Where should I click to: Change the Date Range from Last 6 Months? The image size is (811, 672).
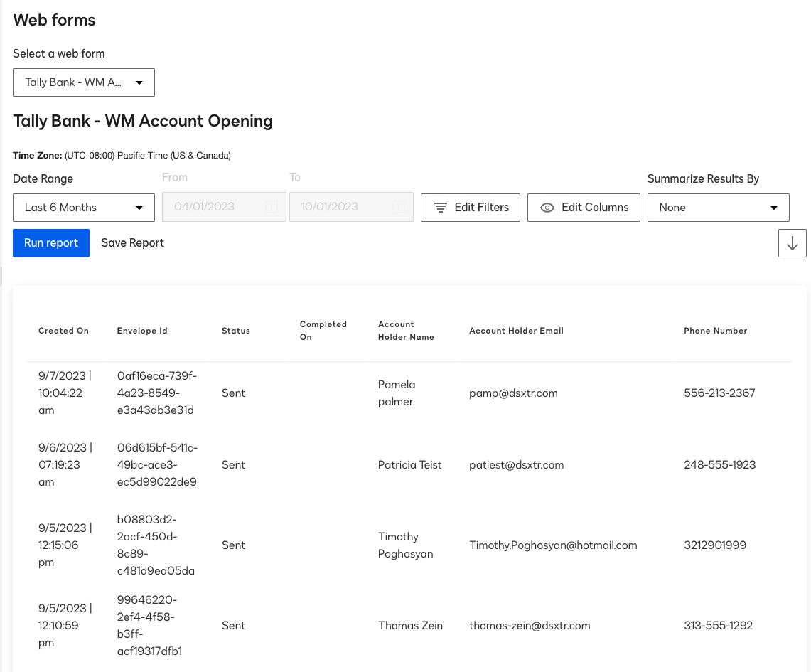tap(83, 207)
